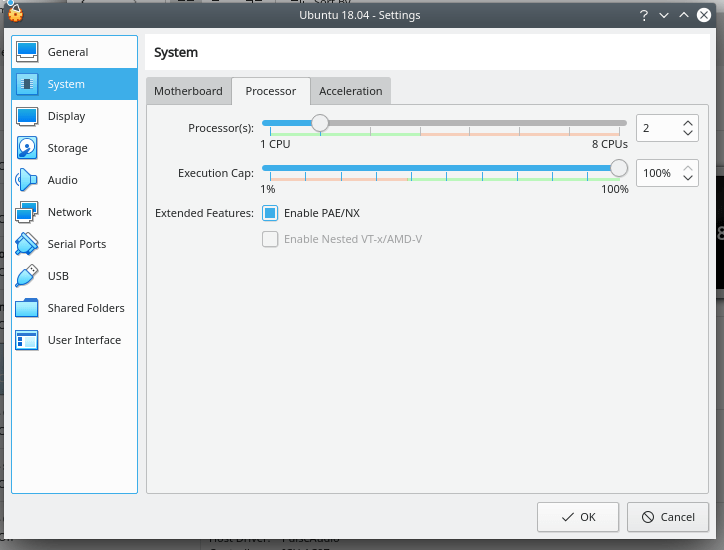This screenshot has height=550, width=724.
Task: Open the Network settings icon
Action: click(x=27, y=212)
